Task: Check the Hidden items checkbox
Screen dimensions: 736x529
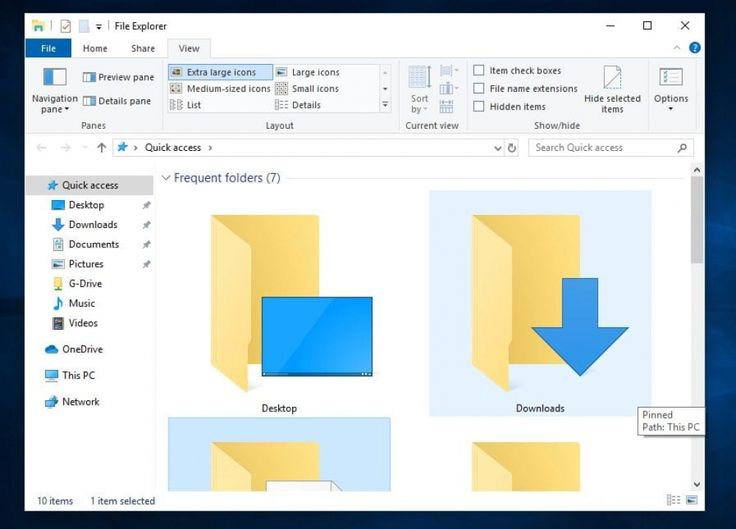Action: (479, 106)
